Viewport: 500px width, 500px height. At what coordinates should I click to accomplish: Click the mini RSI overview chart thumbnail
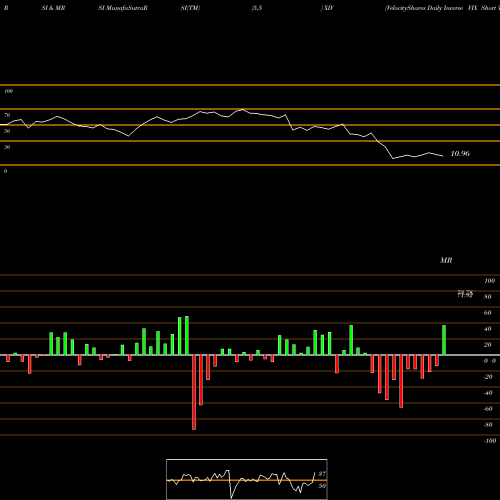pyautogui.click(x=247, y=479)
